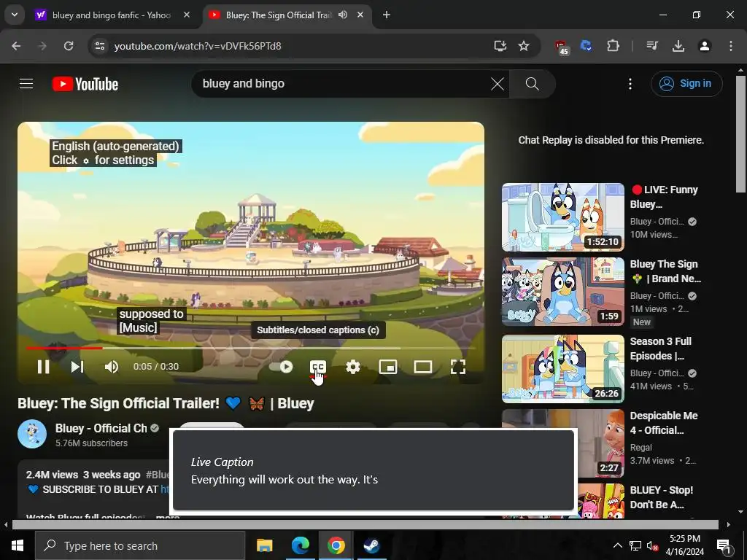Clear the 'bluey and bingo' search text
747x560 pixels.
pos(498,84)
